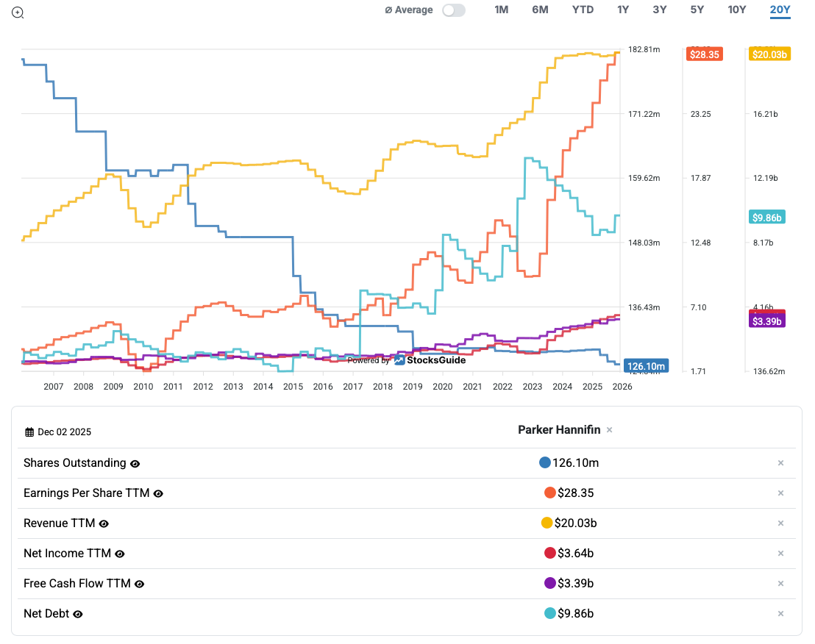The width and height of the screenshot is (815, 644).
Task: Remove Parker Hannifin from comparison
Action: 609,430
